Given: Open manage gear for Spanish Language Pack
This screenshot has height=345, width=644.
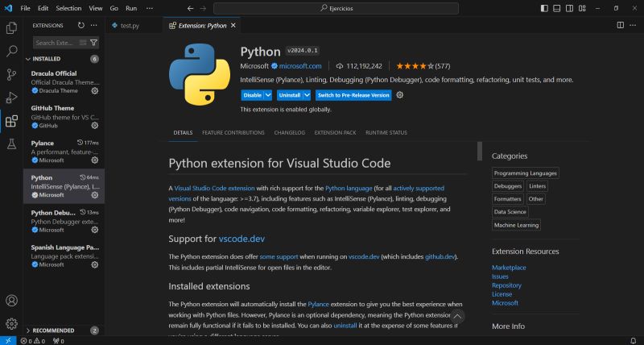Looking at the screenshot, I should (x=95, y=265).
